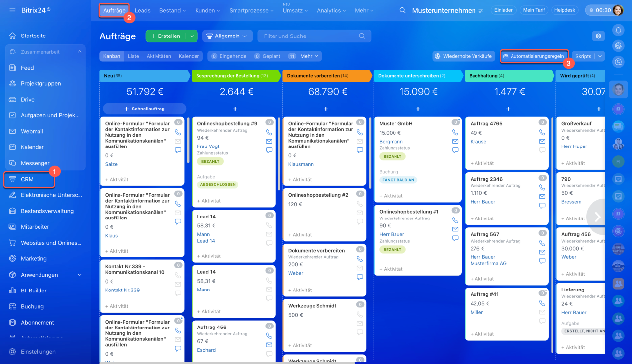Click the search magnifier next to Musterunternehmen

tap(403, 10)
